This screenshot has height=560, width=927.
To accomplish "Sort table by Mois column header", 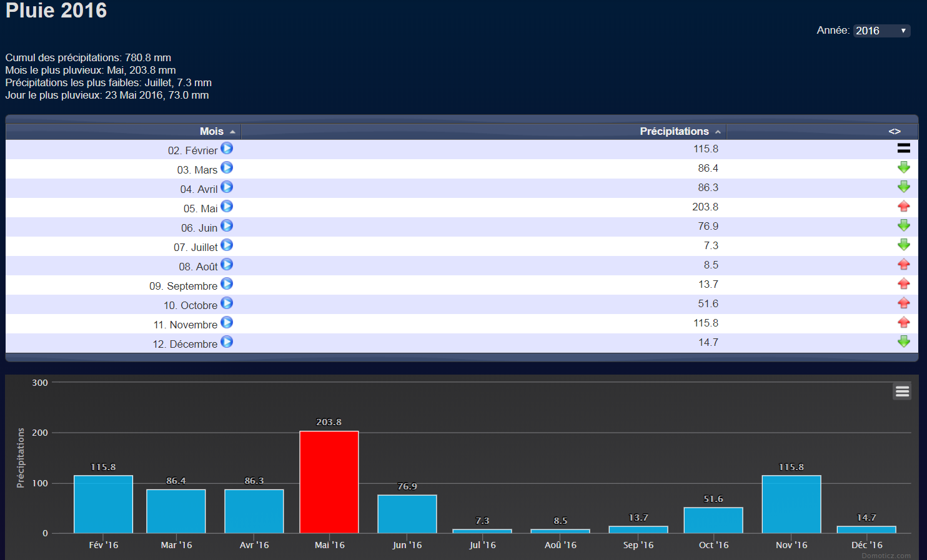I will (124, 131).
